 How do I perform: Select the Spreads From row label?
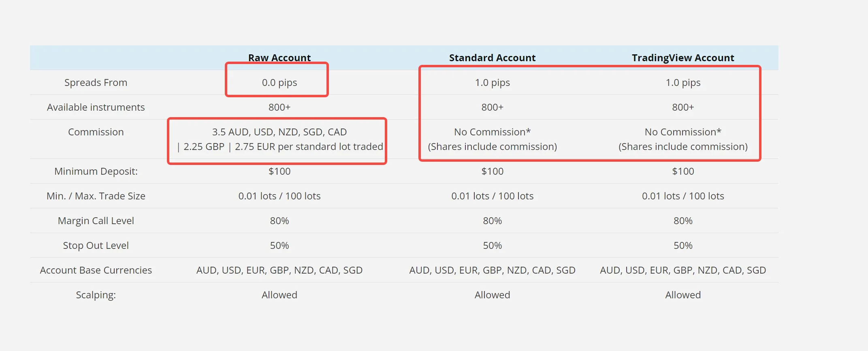coord(96,83)
